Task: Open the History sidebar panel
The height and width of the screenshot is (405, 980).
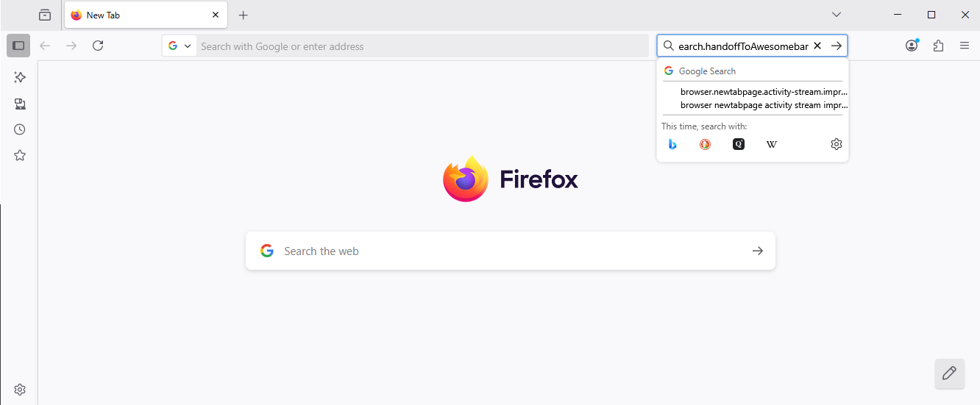Action: click(x=20, y=129)
